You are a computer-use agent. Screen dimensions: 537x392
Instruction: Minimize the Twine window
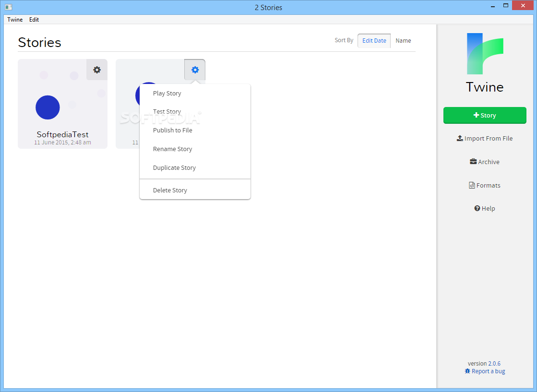point(493,6)
